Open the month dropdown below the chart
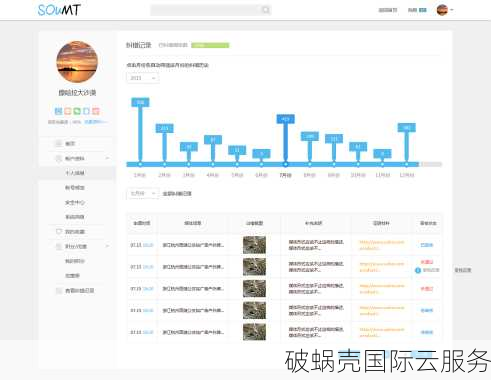Screen dimensions: 491x380 coord(143,193)
